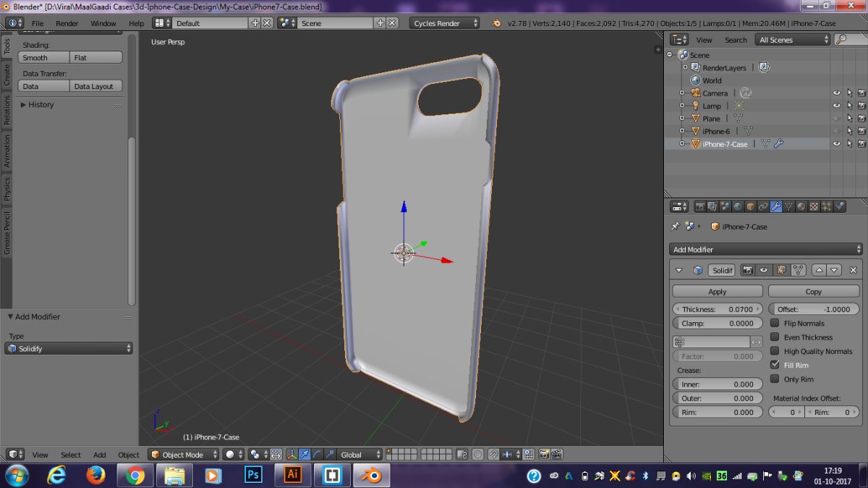Click the wrench modifier icon in iPhone-7-Case outliner row
The height and width of the screenshot is (488, 868).
778,144
